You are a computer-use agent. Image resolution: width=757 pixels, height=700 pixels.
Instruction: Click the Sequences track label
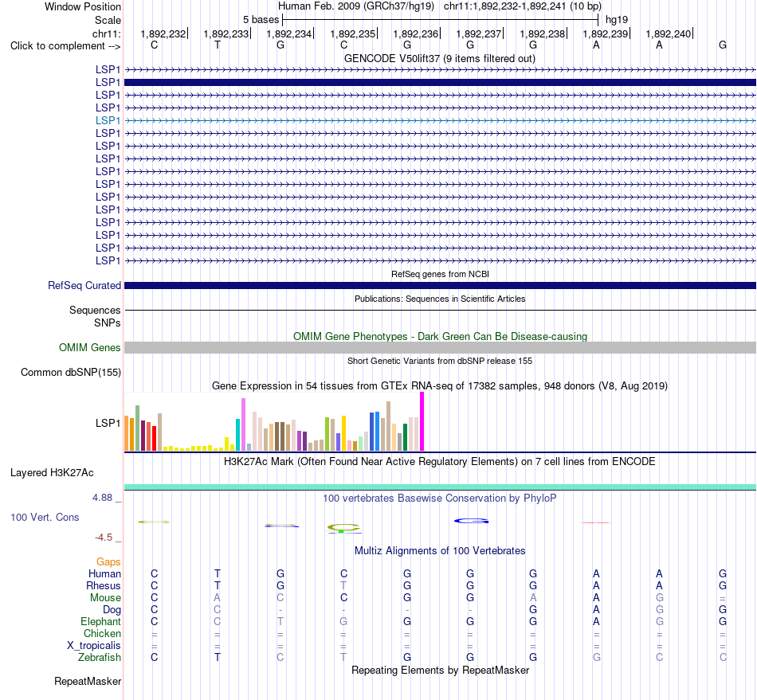point(95,311)
